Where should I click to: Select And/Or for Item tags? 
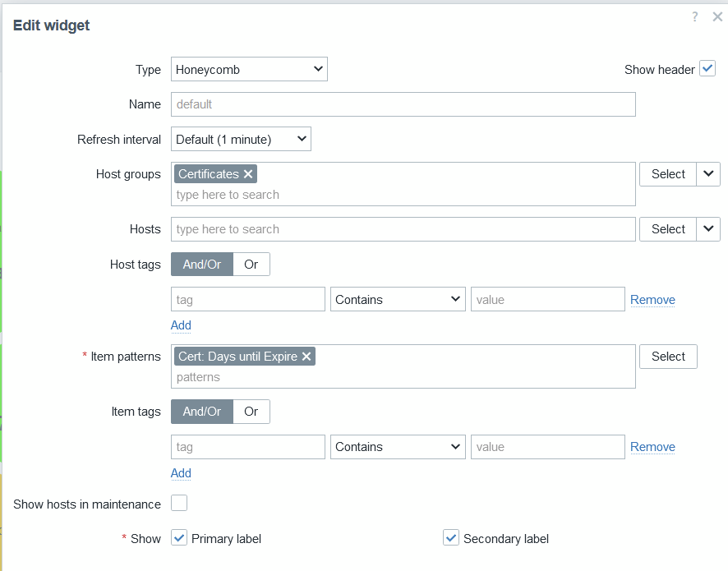pos(202,412)
